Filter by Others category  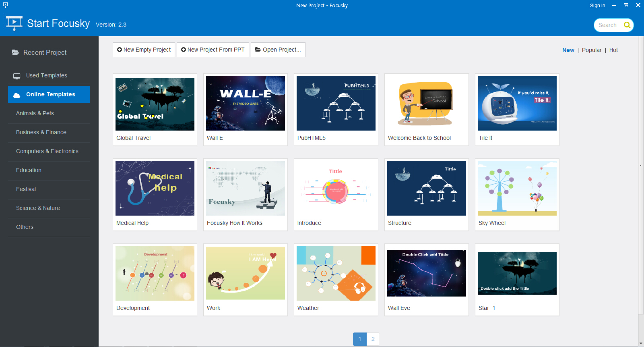[x=49, y=227]
